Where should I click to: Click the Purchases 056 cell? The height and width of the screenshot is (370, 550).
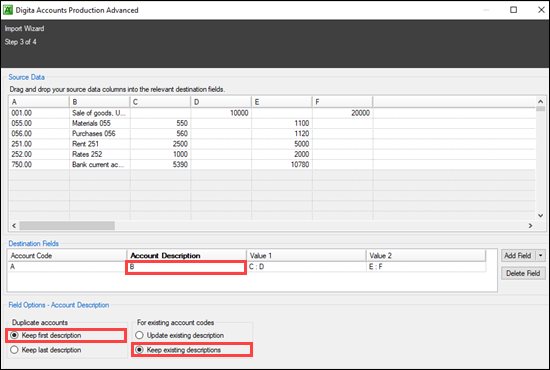click(100, 133)
